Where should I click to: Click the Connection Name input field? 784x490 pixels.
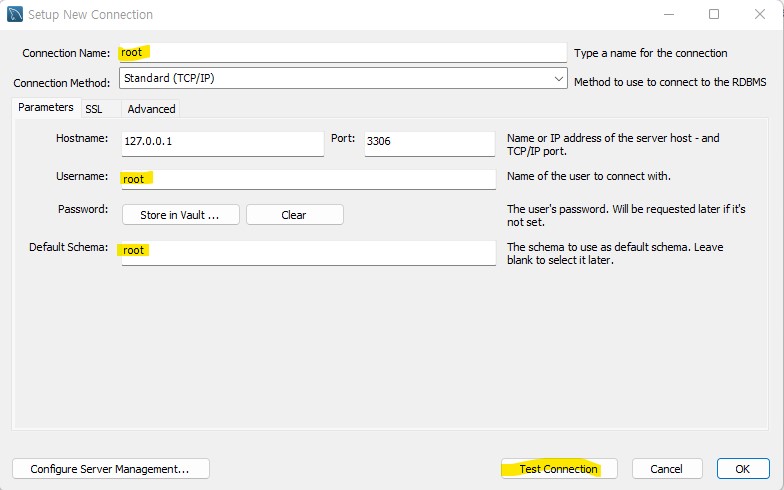(343, 52)
